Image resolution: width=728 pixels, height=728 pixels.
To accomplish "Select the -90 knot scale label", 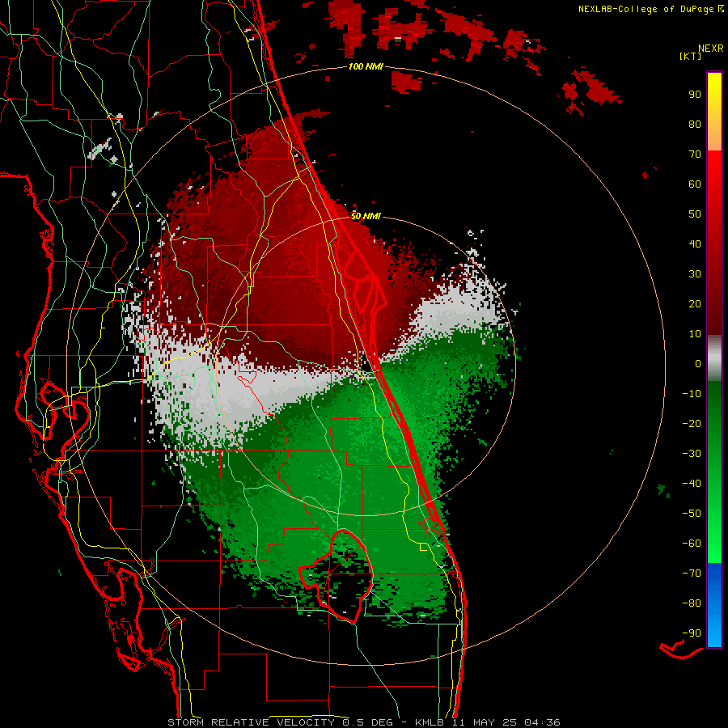I will [692, 633].
